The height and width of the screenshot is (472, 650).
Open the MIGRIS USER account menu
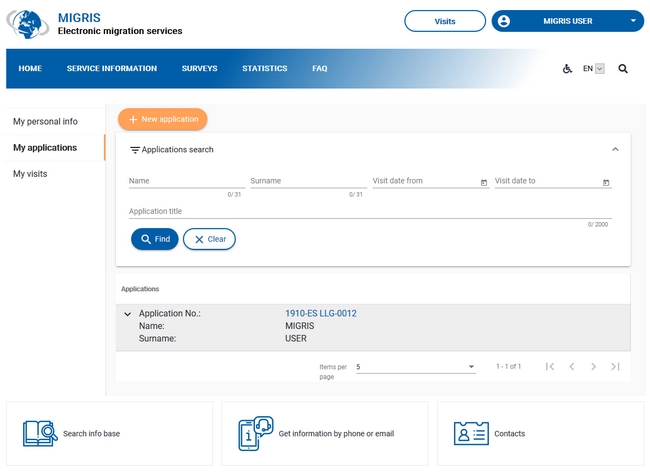(567, 21)
